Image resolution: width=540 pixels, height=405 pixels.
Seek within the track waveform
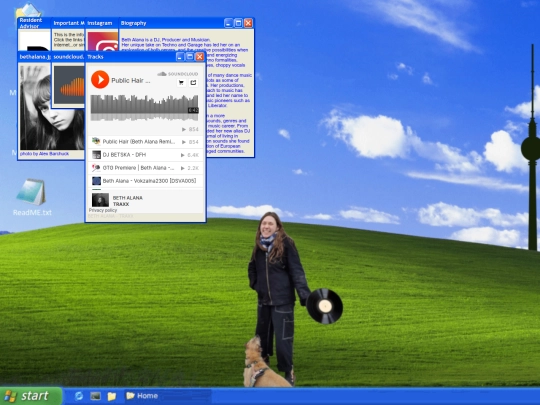coord(144,108)
